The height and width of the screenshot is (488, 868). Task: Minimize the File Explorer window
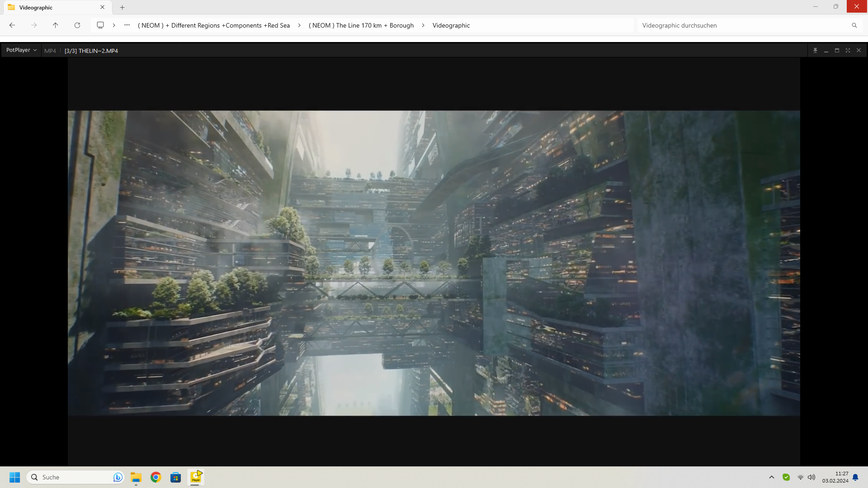pos(816,6)
